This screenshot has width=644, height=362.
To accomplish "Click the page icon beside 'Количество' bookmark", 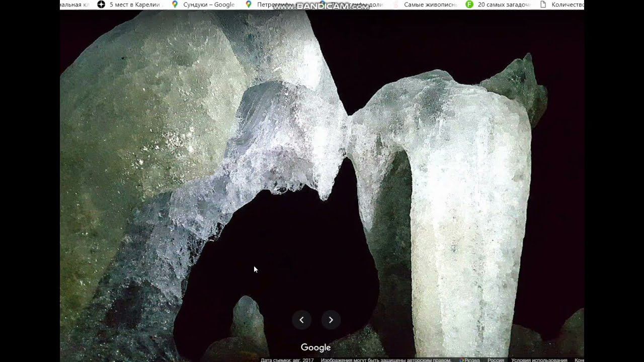I will point(543,5).
